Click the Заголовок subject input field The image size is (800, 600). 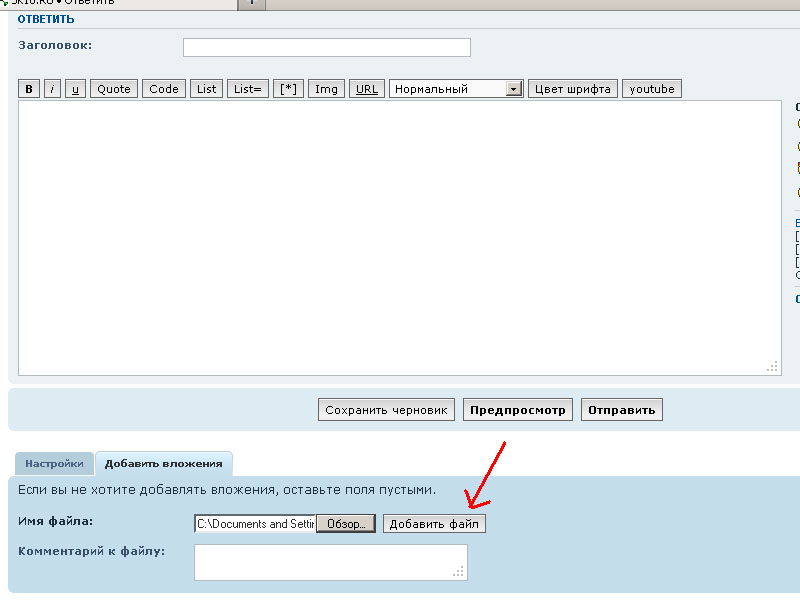point(326,47)
